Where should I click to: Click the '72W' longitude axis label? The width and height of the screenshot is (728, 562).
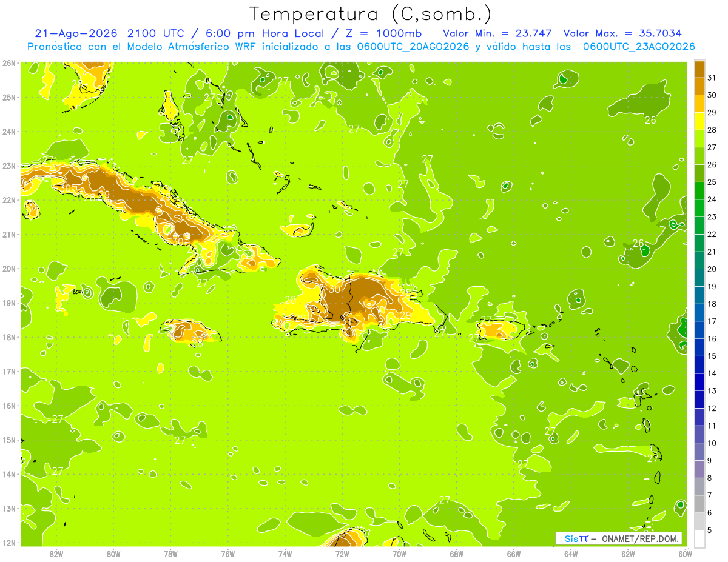point(342,554)
